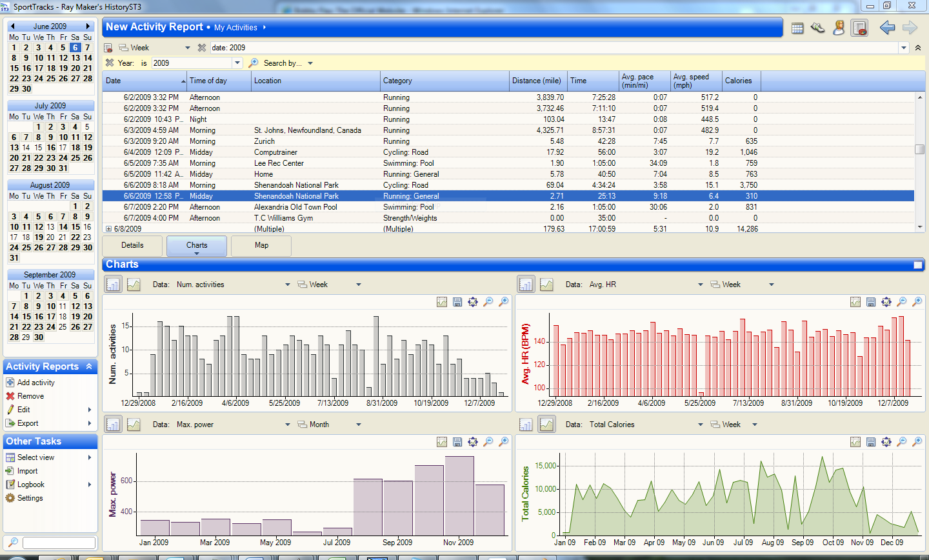Switch Total Calories chart to bar style
929x560 pixels.
click(x=526, y=425)
